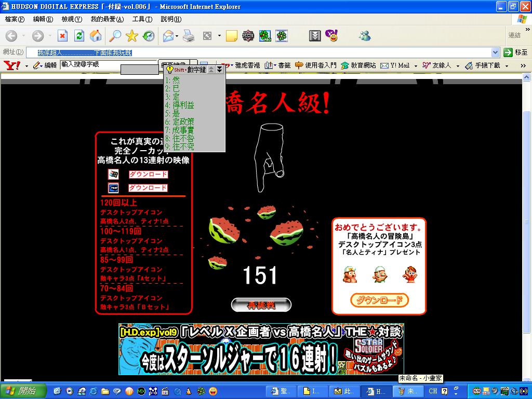Open the Yahoo Y! logo dropdown arrow
The image size is (532, 399).
[27, 65]
